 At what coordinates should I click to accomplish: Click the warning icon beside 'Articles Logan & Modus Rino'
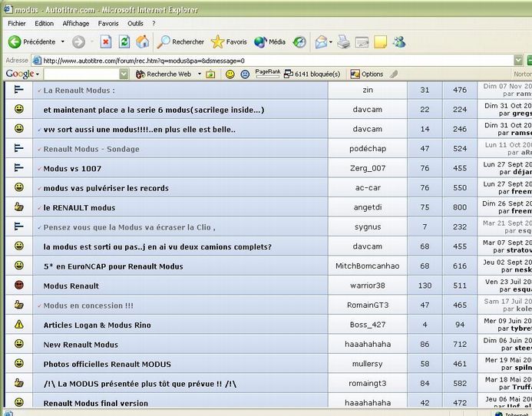click(19, 324)
